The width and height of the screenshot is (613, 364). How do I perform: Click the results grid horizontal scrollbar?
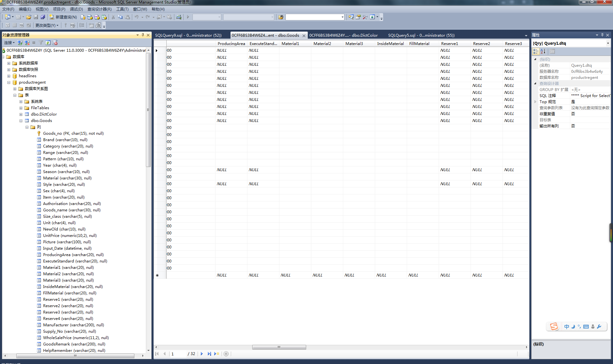pyautogui.click(x=279, y=347)
